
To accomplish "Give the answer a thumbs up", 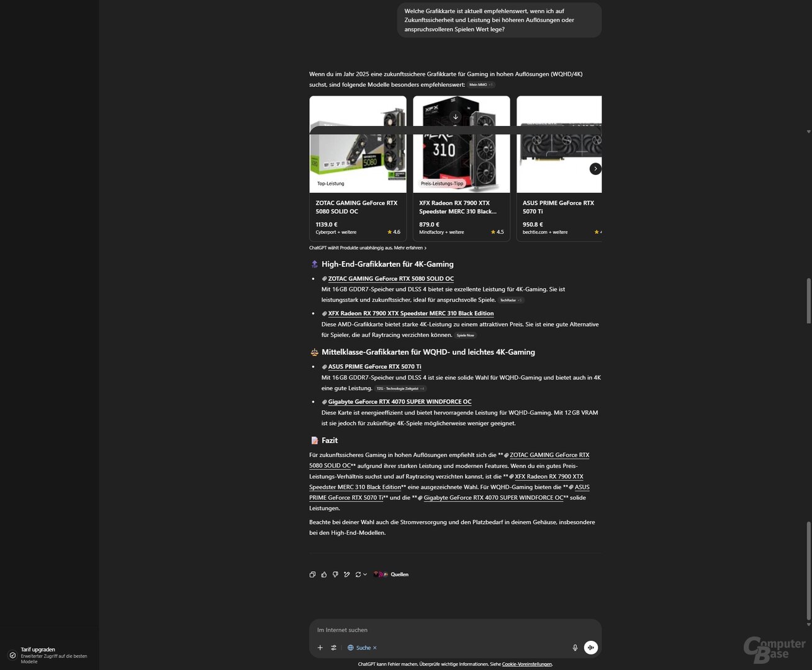I will coord(324,574).
